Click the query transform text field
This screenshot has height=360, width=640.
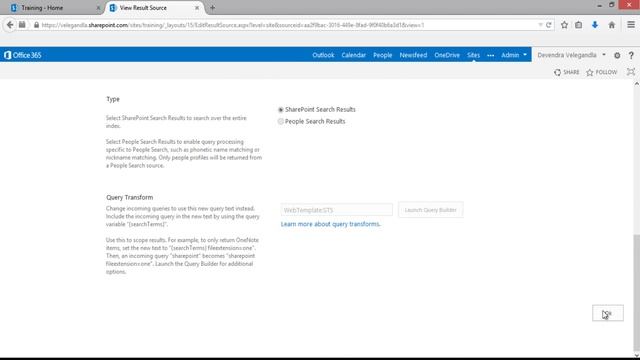click(x=336, y=210)
